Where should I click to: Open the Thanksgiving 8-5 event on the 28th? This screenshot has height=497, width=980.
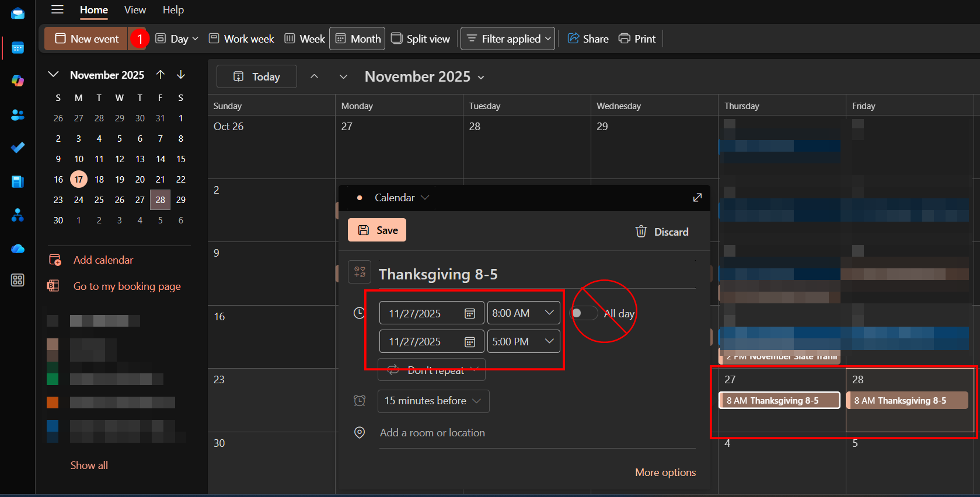906,400
